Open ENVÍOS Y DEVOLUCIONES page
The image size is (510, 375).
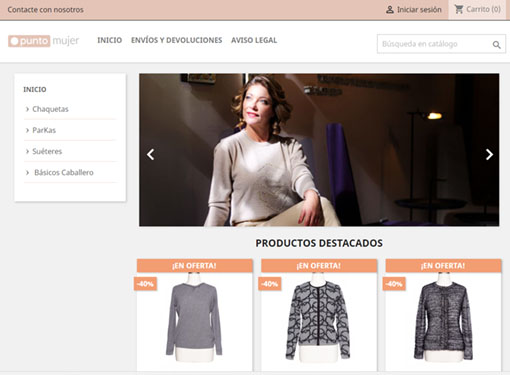coord(177,40)
